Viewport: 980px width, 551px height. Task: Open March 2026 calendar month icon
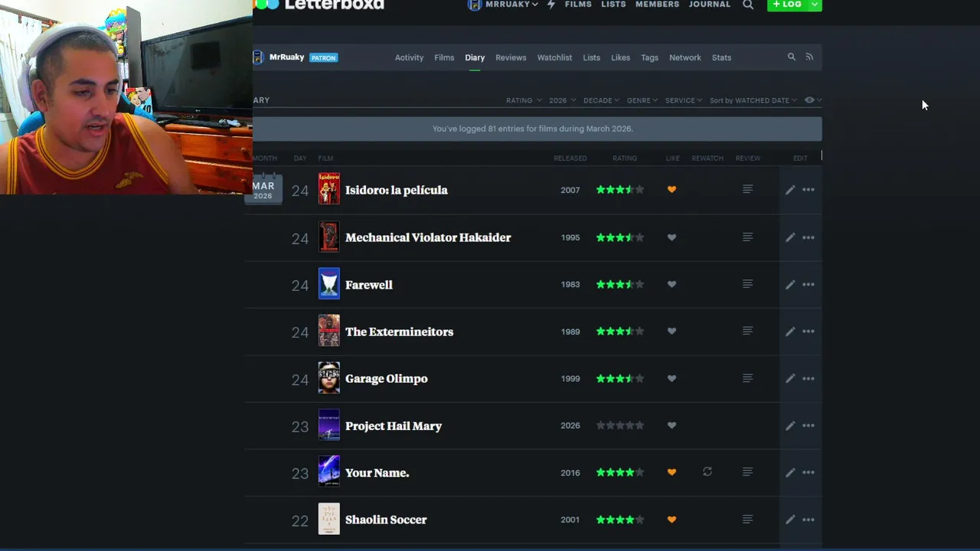click(263, 189)
